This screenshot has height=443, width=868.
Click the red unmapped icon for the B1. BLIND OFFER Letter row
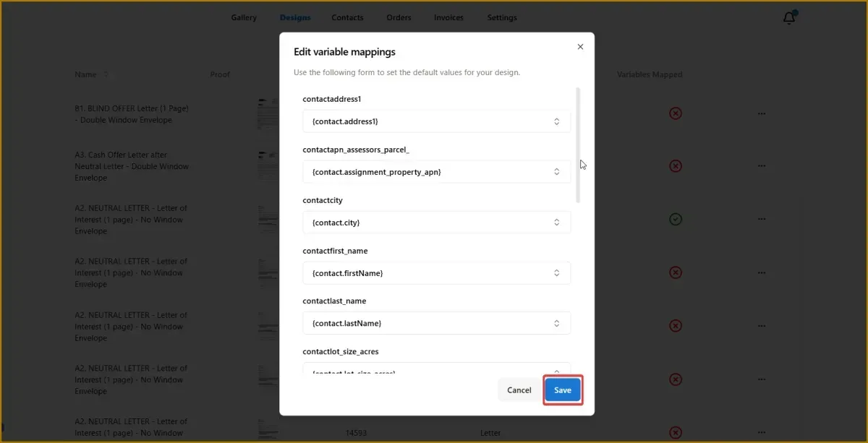click(676, 113)
